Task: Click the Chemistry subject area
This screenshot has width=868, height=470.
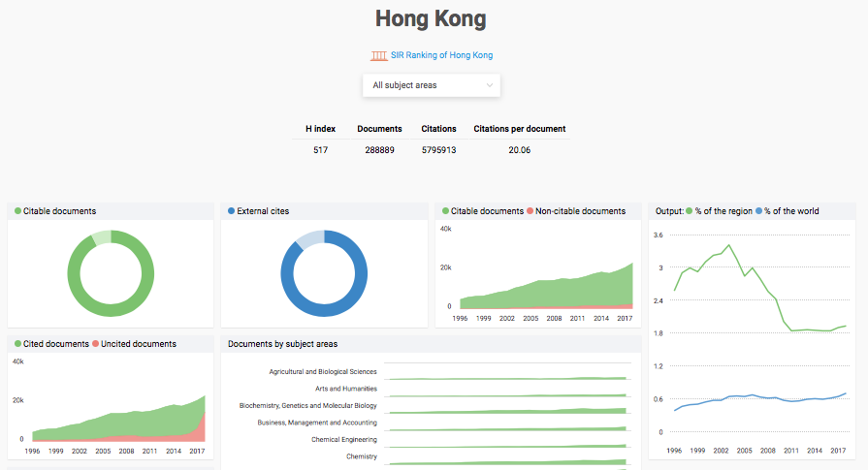Action: pyautogui.click(x=361, y=456)
